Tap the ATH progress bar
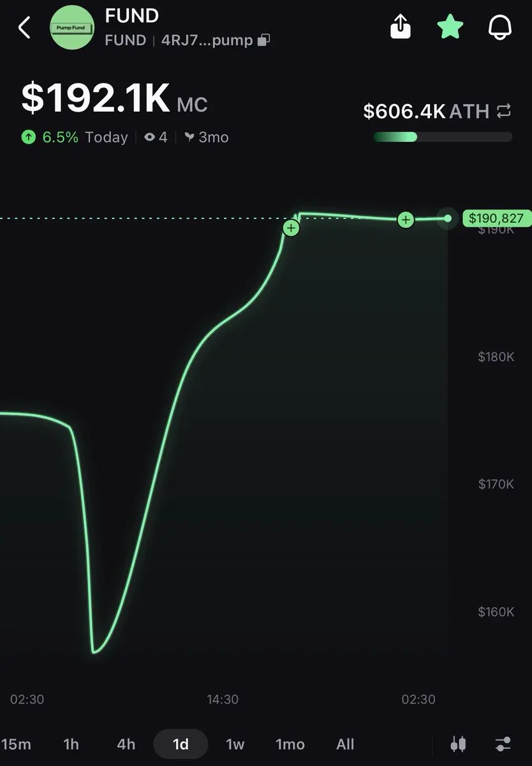532x766 pixels. pos(443,137)
